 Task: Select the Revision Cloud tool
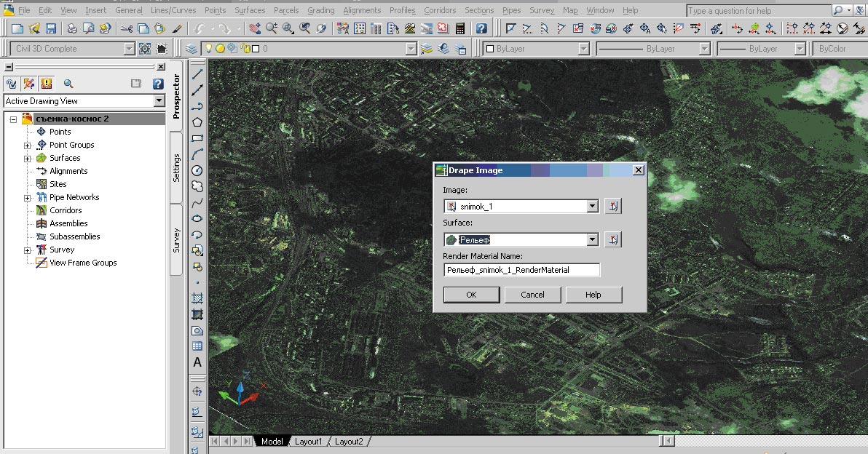click(197, 186)
